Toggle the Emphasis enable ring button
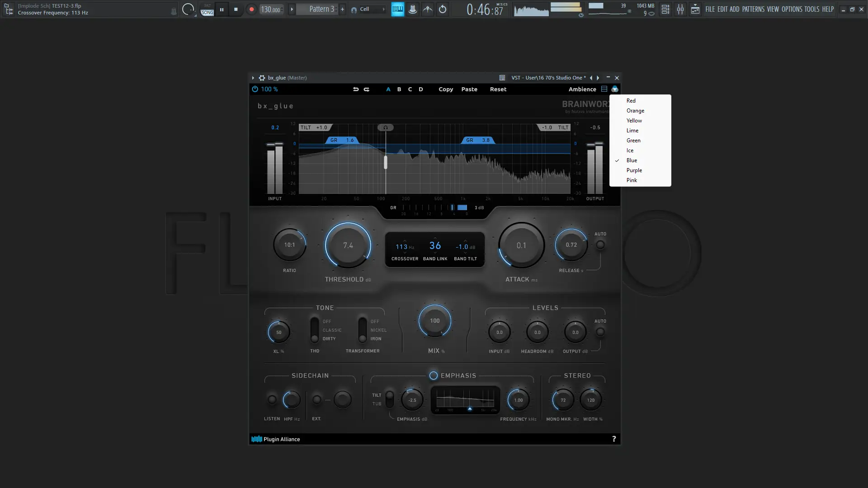Screen dimensions: 868x488 [x=433, y=375]
